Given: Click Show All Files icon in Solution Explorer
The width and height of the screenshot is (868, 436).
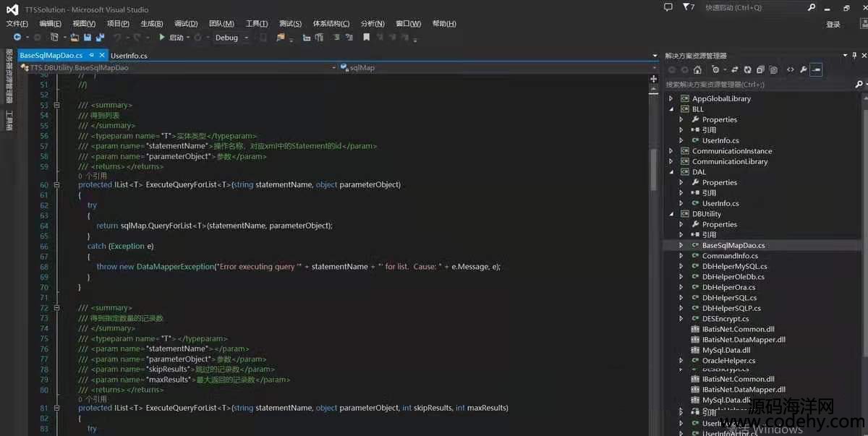Looking at the screenshot, I should click(773, 70).
